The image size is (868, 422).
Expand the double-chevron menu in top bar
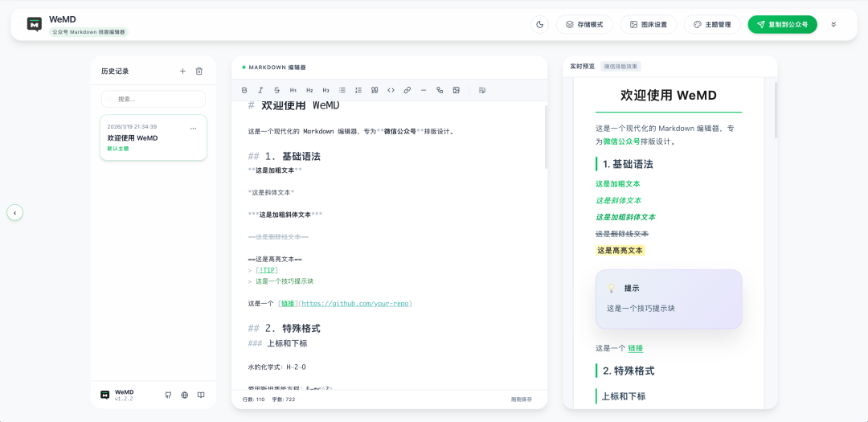833,24
